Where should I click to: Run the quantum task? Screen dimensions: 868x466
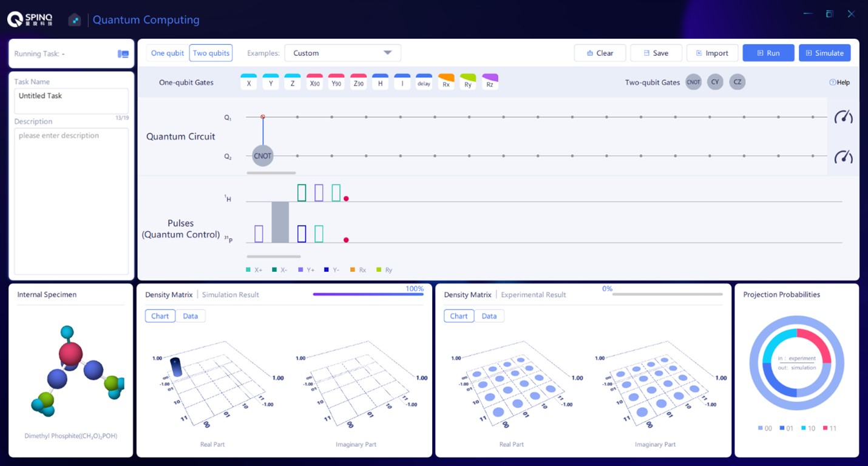click(768, 53)
